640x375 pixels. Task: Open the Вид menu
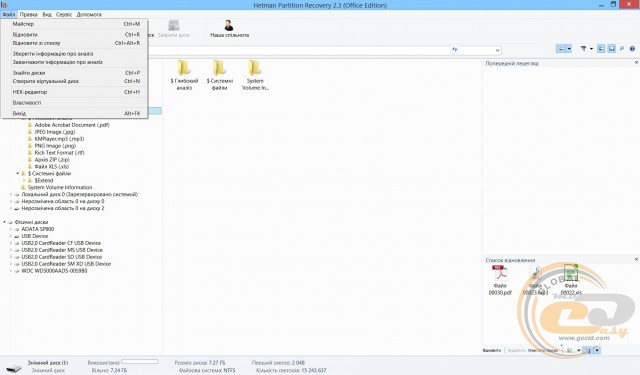pos(47,14)
